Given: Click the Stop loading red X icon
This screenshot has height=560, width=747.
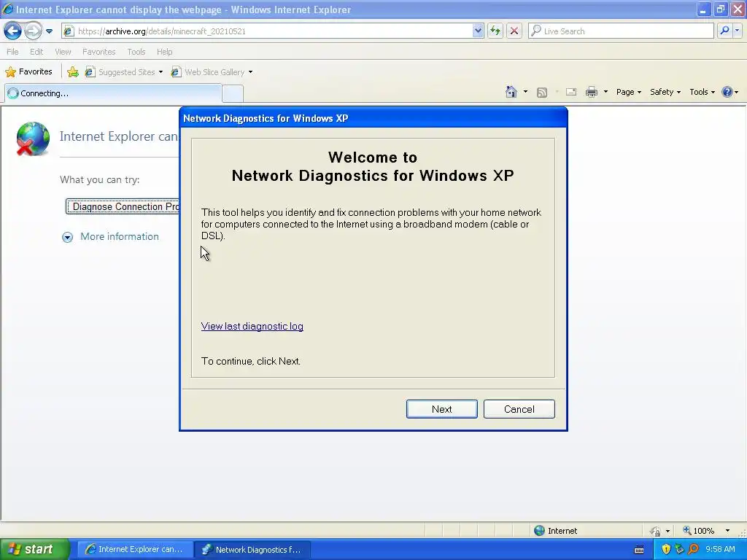Looking at the screenshot, I should coord(514,31).
